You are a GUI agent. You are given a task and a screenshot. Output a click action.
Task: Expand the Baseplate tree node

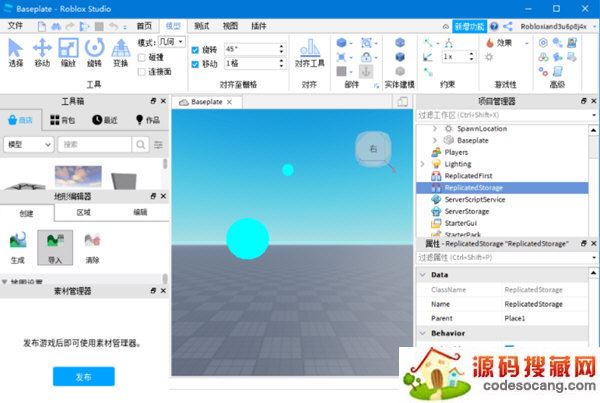(x=435, y=140)
